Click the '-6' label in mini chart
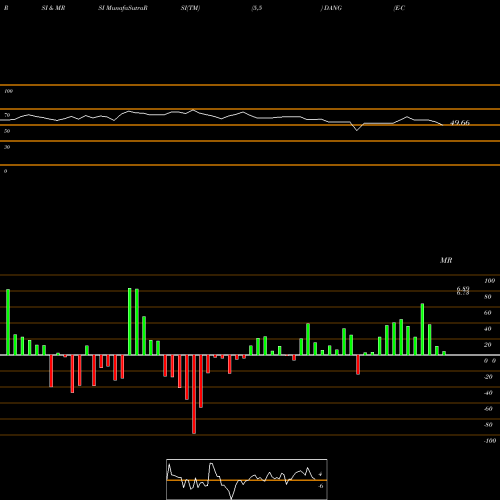This screenshot has width=500, height=500. pyautogui.click(x=321, y=486)
